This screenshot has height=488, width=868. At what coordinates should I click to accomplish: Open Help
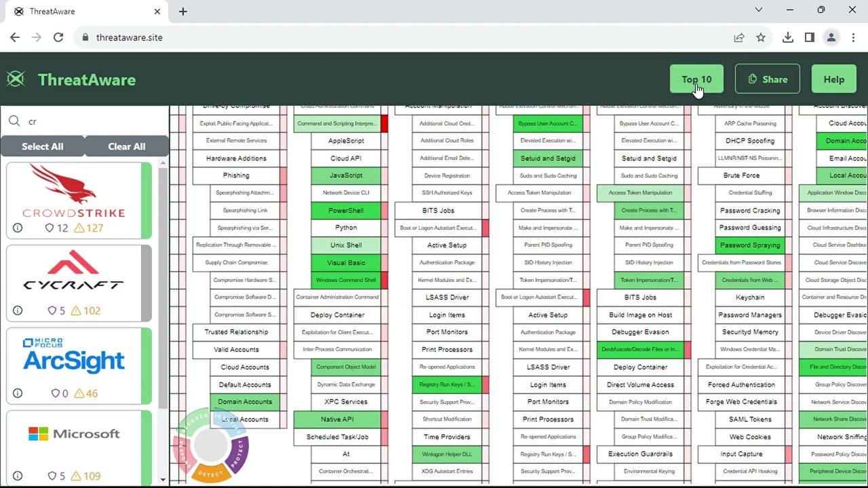[833, 79]
